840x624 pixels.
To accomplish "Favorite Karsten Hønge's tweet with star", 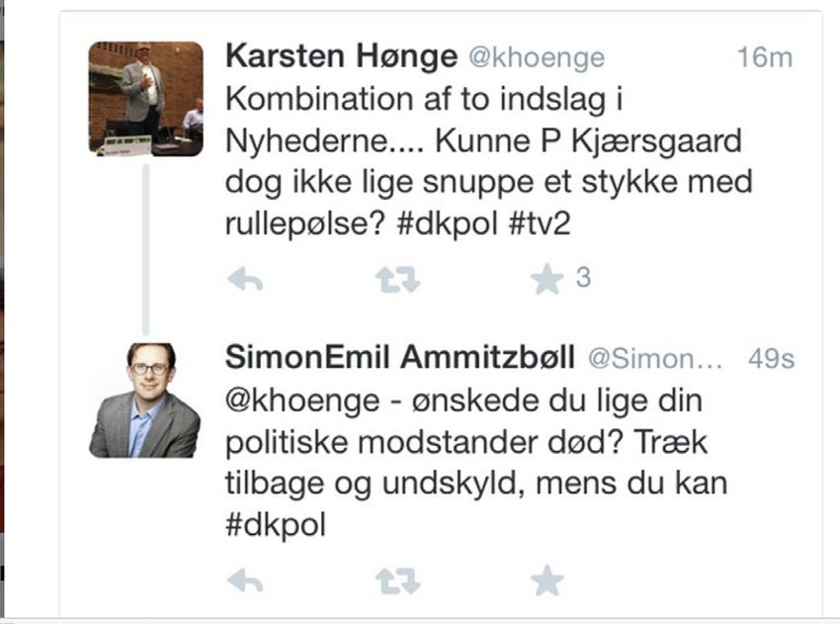I will pyautogui.click(x=546, y=279).
